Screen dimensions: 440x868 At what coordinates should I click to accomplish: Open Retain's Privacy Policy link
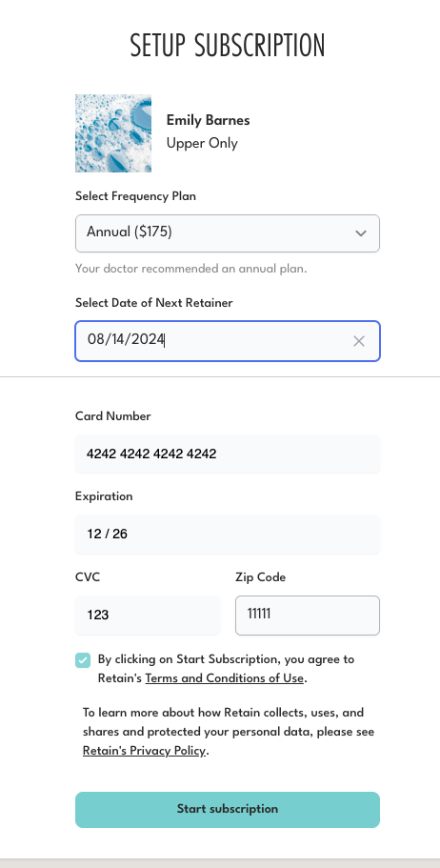[x=145, y=751]
